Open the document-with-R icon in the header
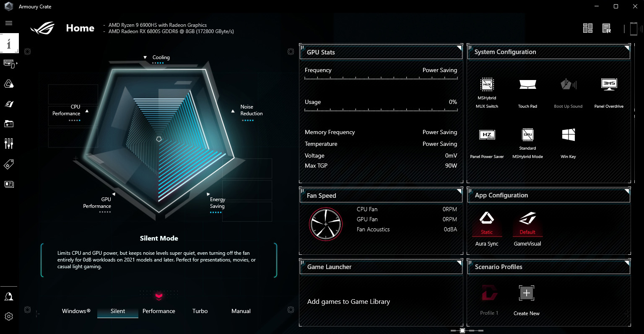644x334 pixels. (x=607, y=28)
